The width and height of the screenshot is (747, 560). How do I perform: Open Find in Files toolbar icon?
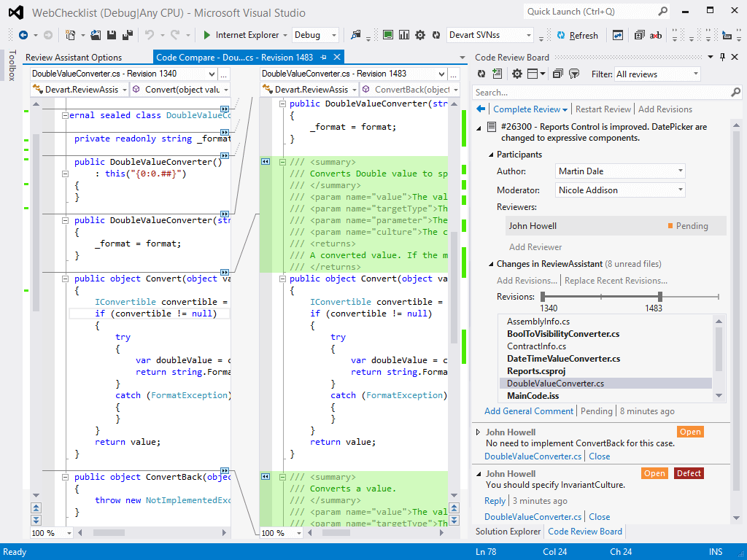pyautogui.click(x=355, y=35)
